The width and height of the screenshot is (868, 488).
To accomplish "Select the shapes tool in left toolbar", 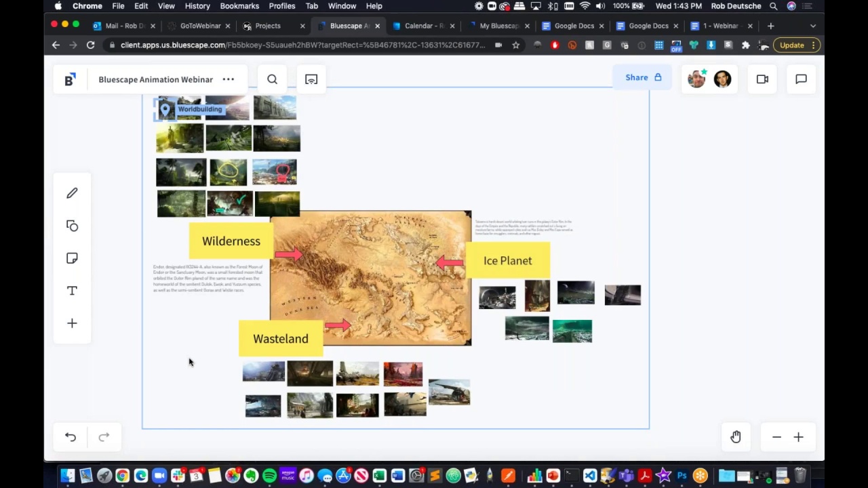I will tap(72, 226).
